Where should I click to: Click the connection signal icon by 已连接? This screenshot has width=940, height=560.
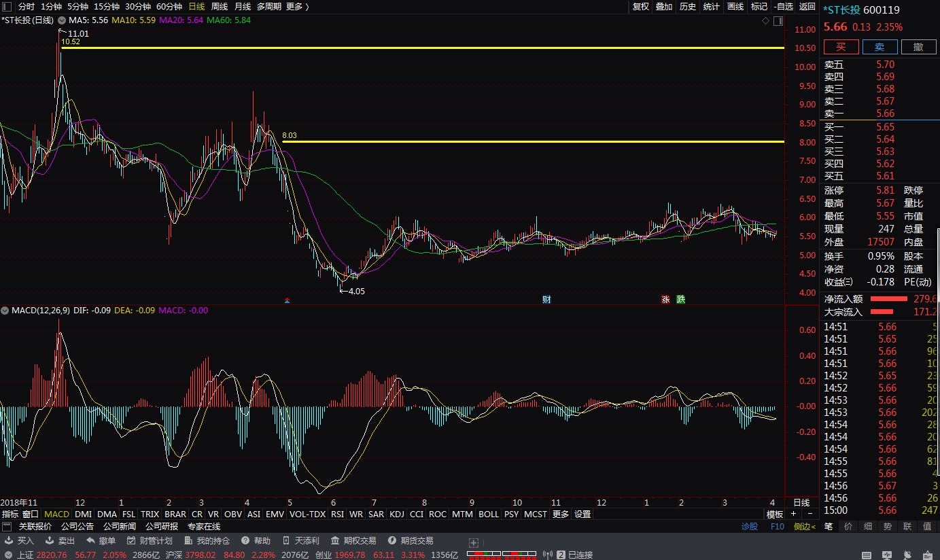pyautogui.click(x=549, y=555)
